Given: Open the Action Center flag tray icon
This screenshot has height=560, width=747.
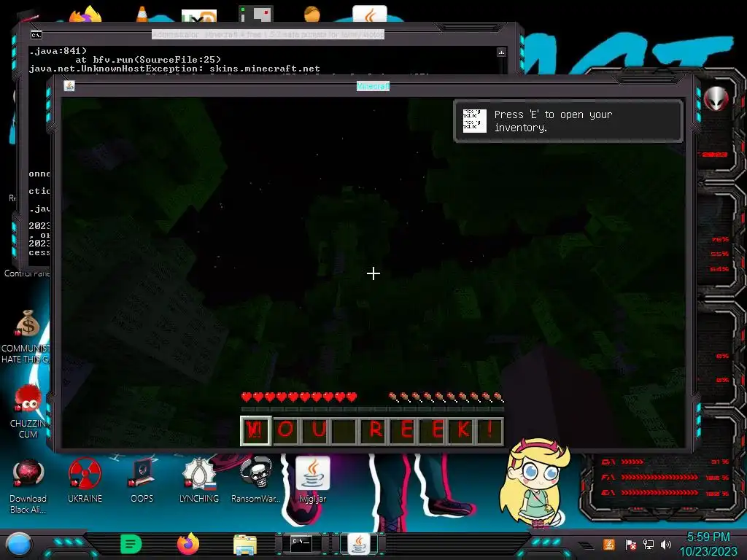Looking at the screenshot, I should (x=631, y=544).
